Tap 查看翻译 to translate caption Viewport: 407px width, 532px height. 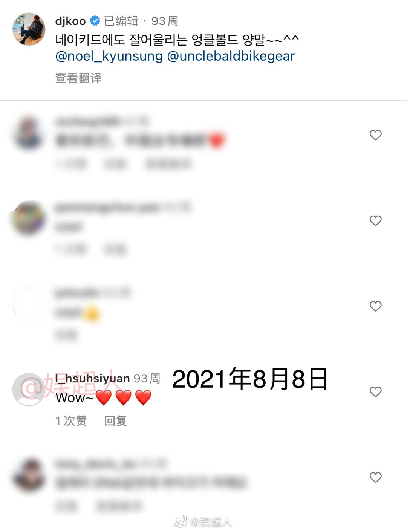click(x=78, y=78)
